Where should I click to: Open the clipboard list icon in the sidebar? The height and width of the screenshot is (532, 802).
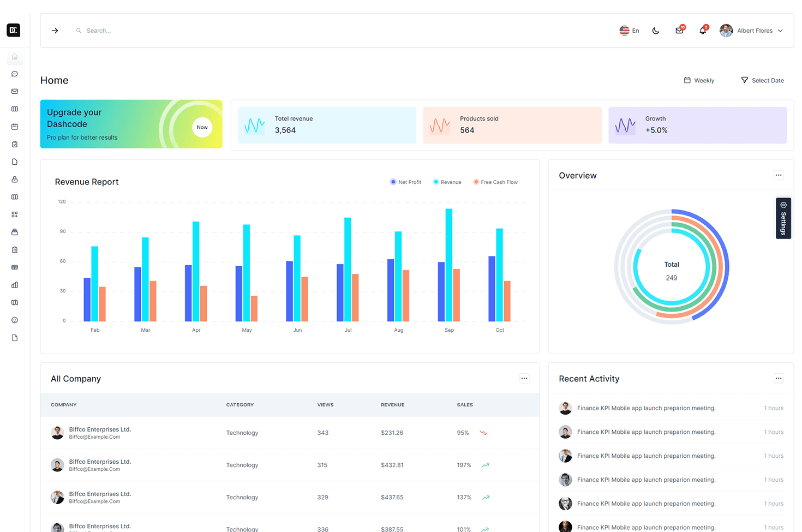(15, 250)
